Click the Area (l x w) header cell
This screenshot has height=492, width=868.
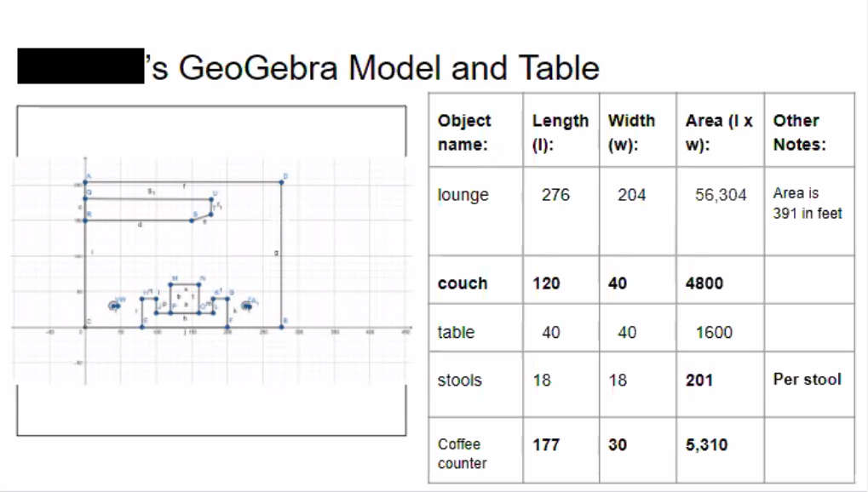(720, 130)
